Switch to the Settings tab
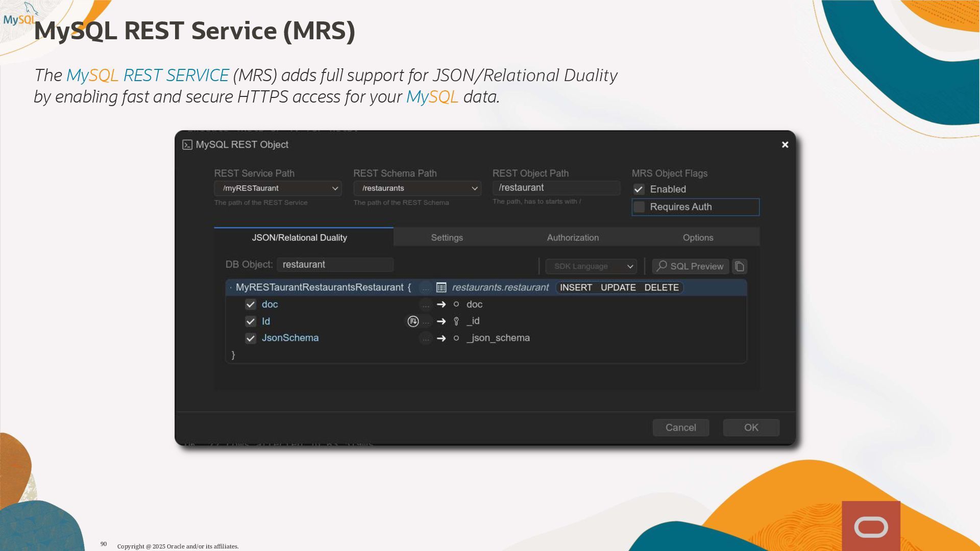This screenshot has width=980, height=551. point(447,238)
